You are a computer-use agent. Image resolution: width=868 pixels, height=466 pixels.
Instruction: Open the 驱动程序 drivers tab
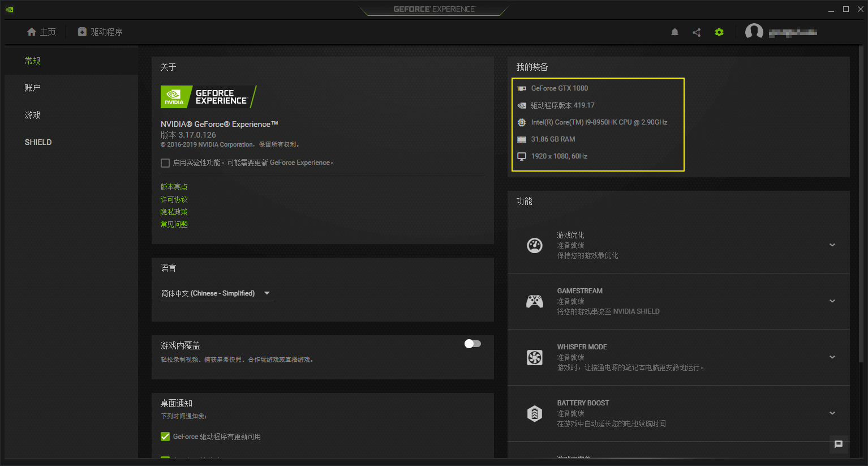[100, 32]
